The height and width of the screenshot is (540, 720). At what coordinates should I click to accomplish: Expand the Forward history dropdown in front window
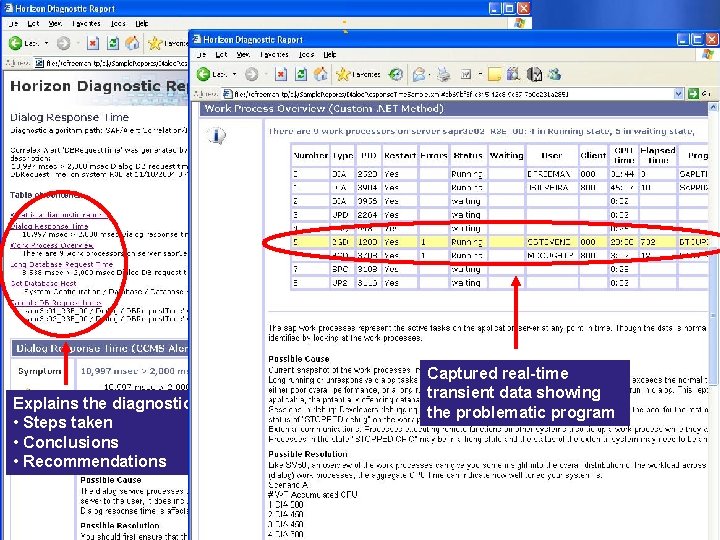point(265,74)
